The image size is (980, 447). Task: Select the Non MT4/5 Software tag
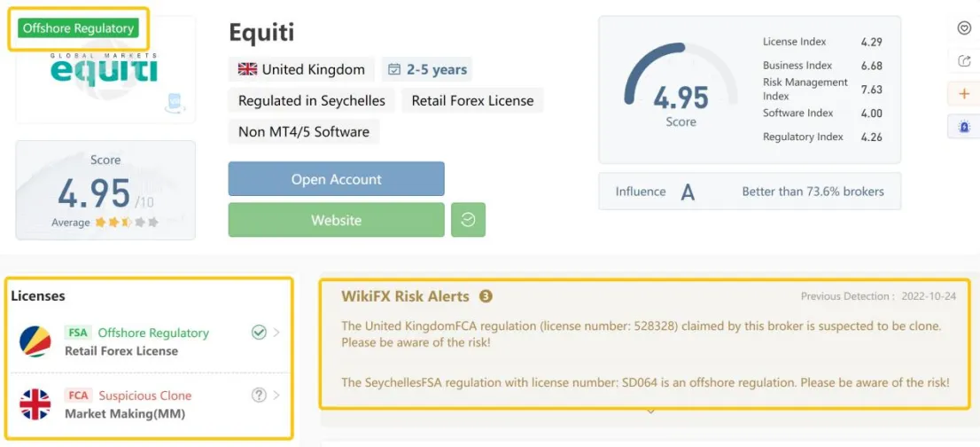coord(304,132)
